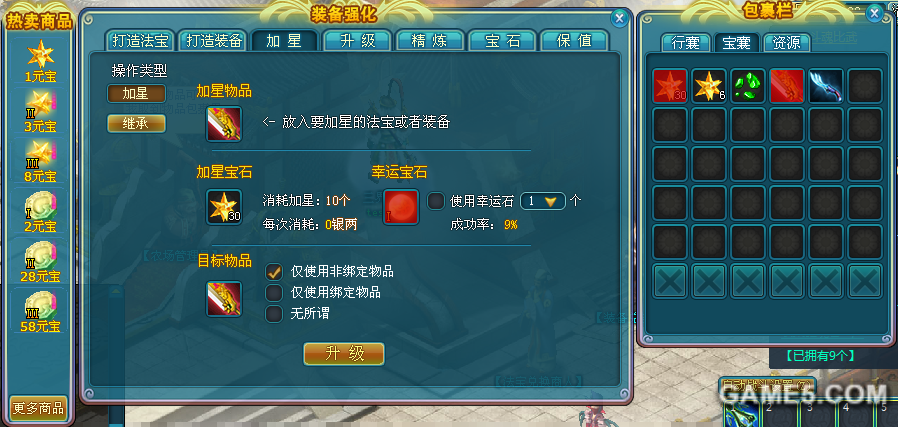This screenshot has width=898, height=427.
Task: Tick the 仅使用绑定物品 checkbox
Action: click(274, 292)
